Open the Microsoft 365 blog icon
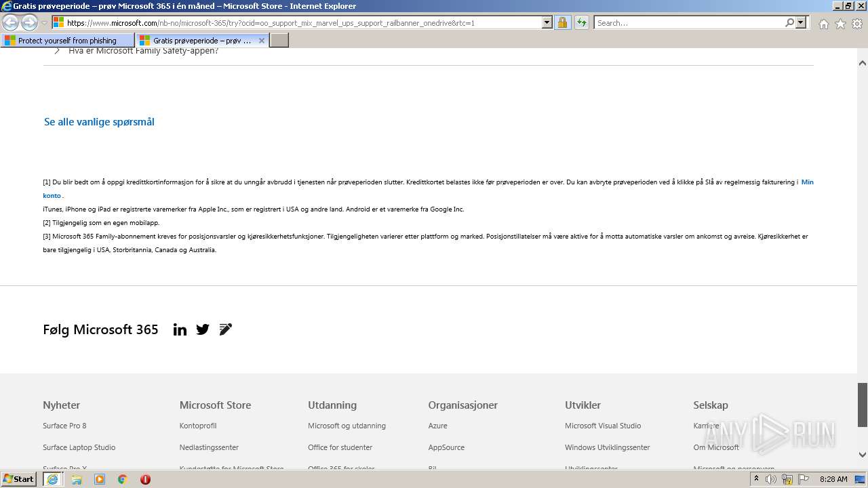 226,329
